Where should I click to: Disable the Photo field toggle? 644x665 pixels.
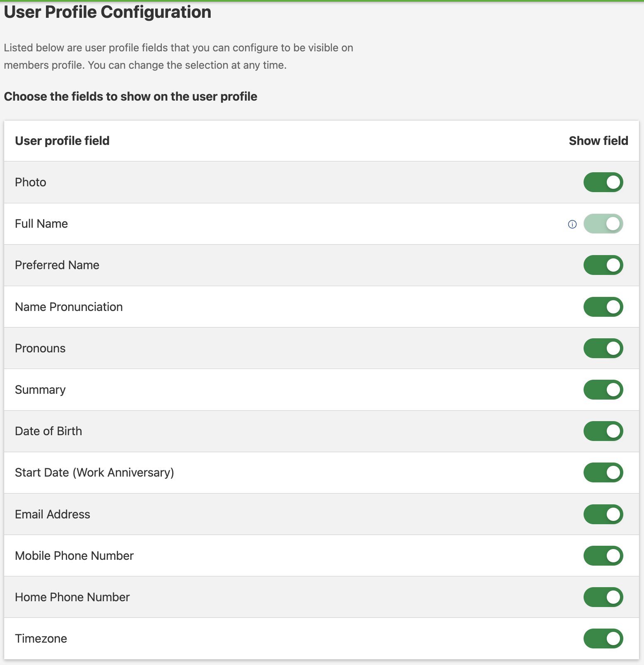(603, 182)
